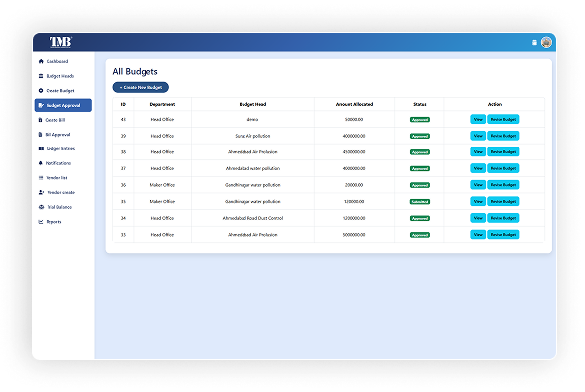The width and height of the screenshot is (585, 392).
Task: Click the 'demo' budget head cell
Action: 252,120
